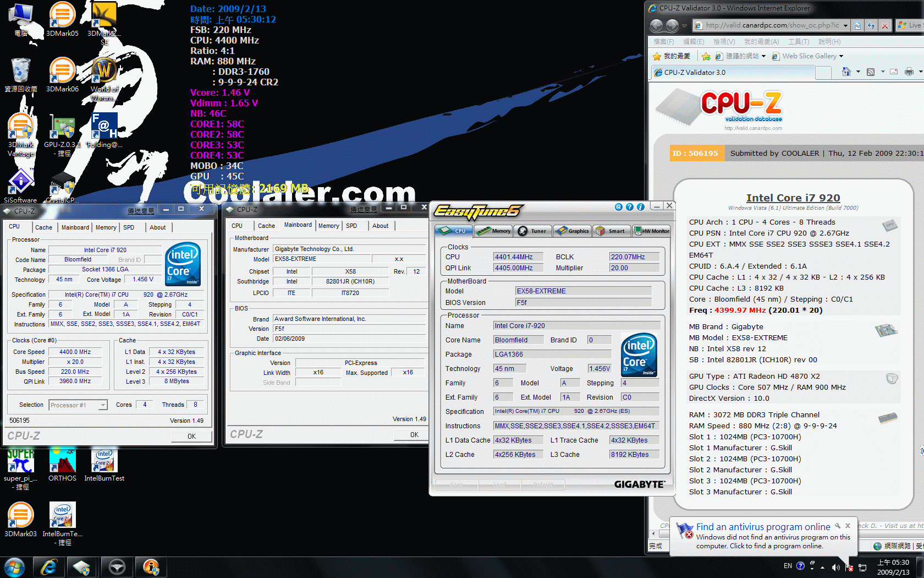This screenshot has height=578, width=924.
Task: Click OK button in left CPU-Z window
Action: (x=191, y=436)
